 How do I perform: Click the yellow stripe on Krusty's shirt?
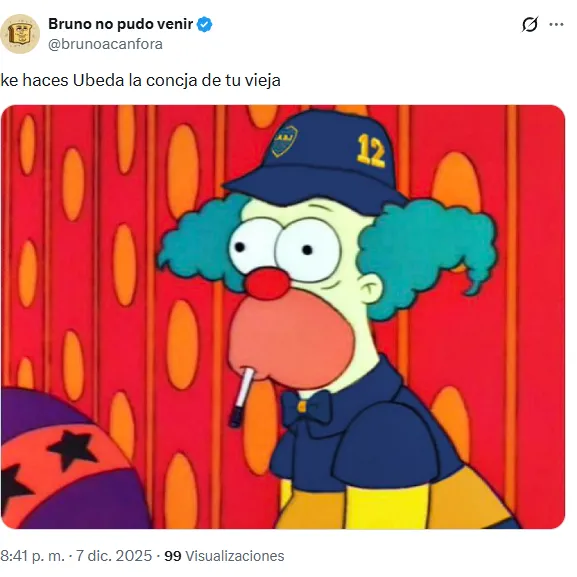(386, 509)
